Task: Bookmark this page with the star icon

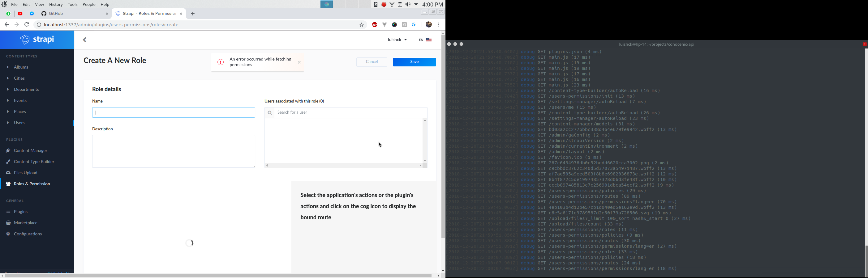Action: click(x=362, y=25)
